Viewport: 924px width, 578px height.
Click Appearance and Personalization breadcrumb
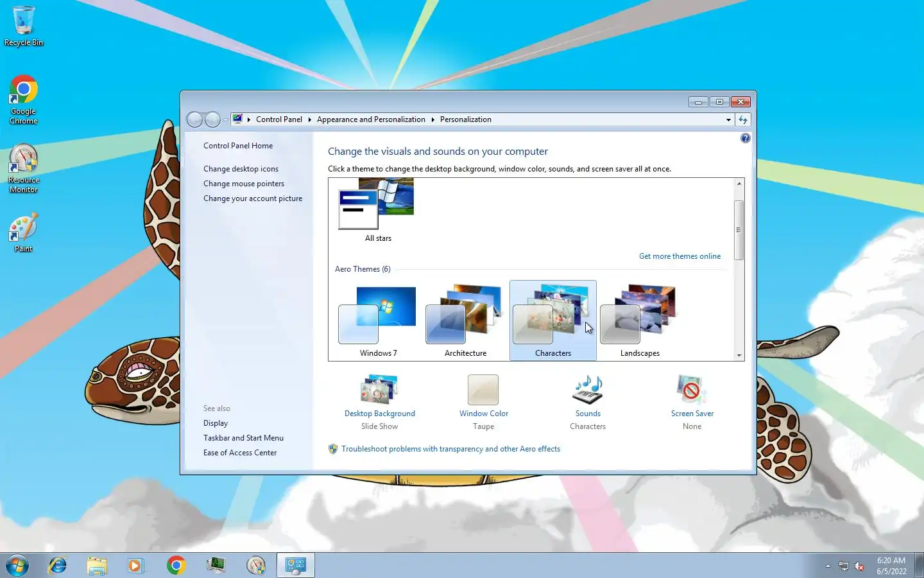(371, 119)
